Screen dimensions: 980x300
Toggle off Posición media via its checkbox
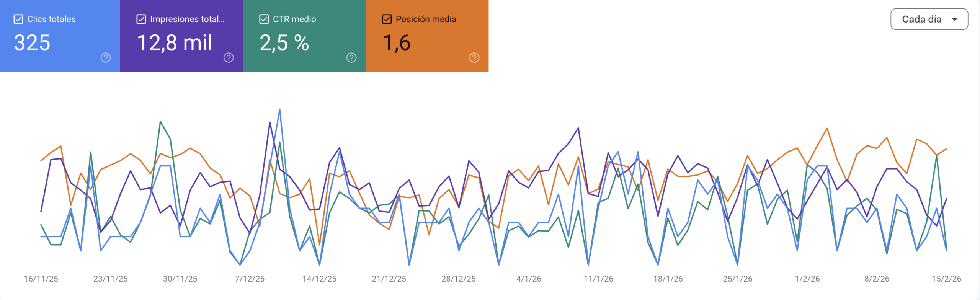point(387,18)
